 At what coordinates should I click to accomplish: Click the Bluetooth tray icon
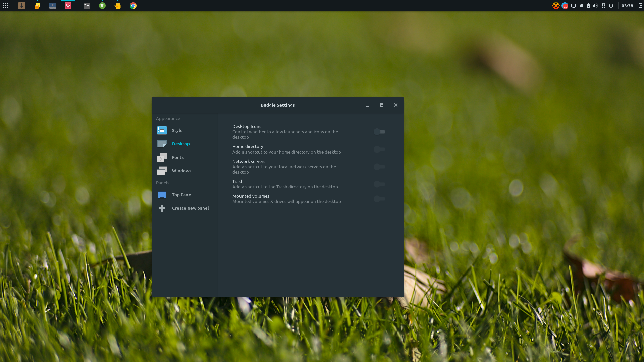click(603, 6)
